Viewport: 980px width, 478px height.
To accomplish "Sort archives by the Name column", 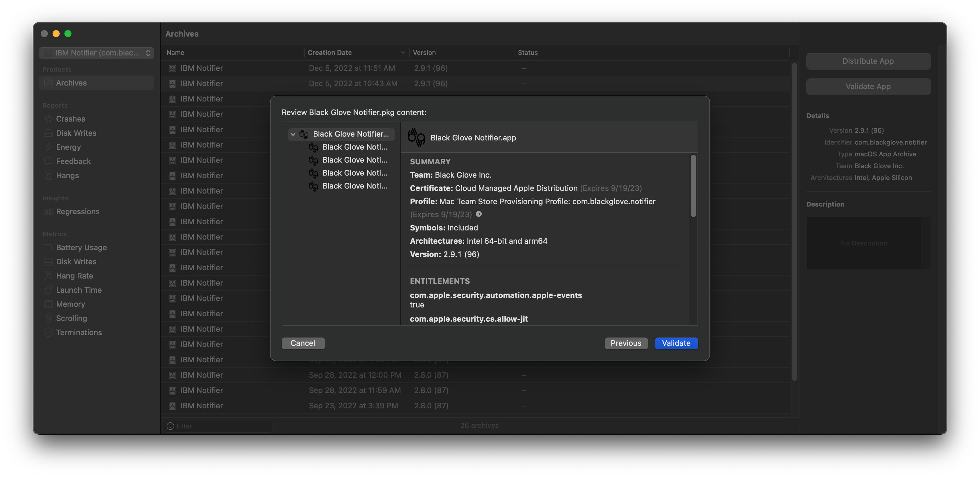I will point(233,53).
